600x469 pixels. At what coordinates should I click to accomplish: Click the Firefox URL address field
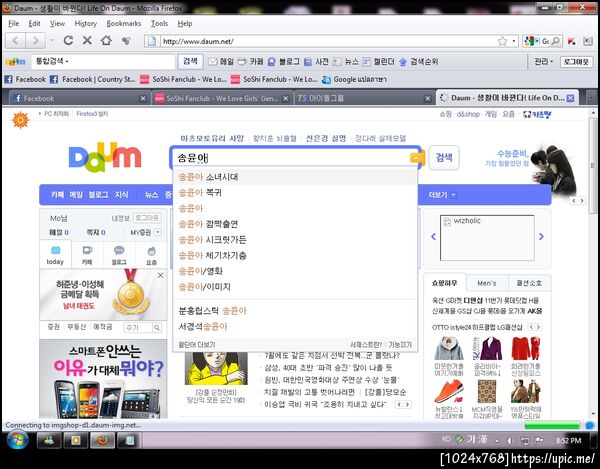pos(327,41)
